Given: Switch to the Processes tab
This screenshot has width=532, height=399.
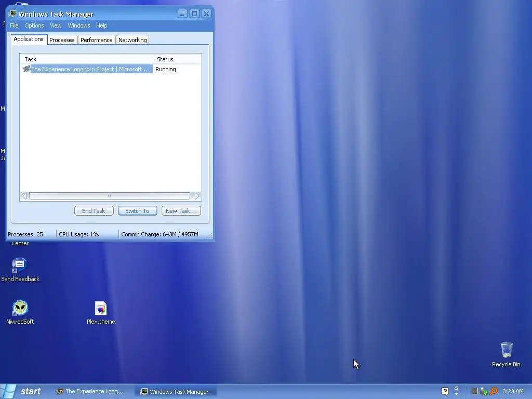Looking at the screenshot, I should (62, 40).
